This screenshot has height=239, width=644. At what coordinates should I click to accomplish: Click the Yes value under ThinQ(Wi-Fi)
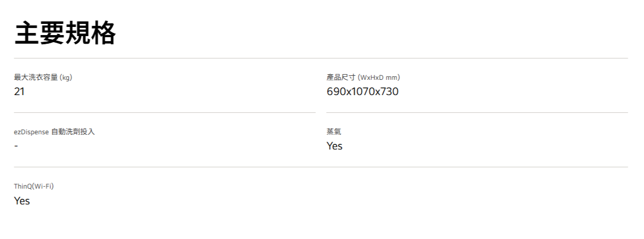pyautogui.click(x=22, y=201)
